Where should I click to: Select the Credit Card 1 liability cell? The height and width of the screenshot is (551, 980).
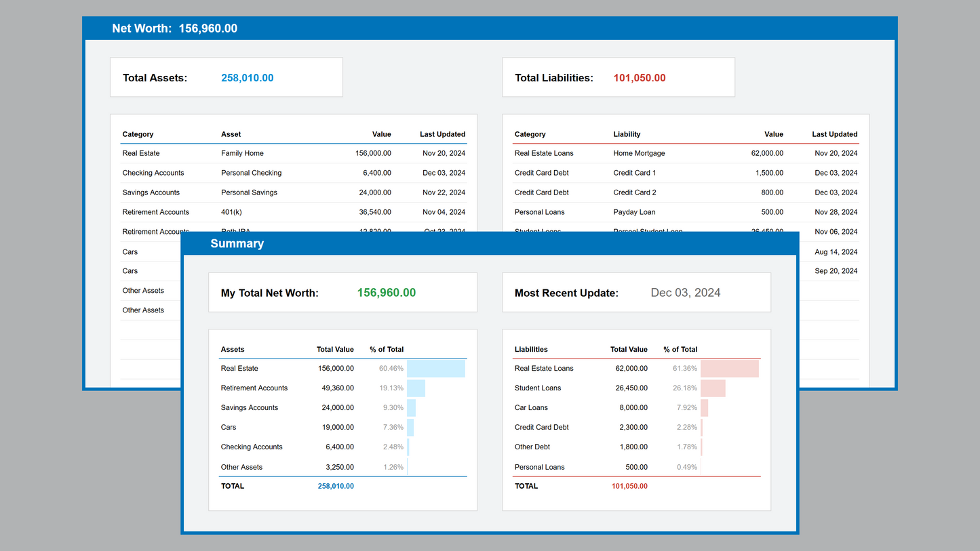pos(635,173)
